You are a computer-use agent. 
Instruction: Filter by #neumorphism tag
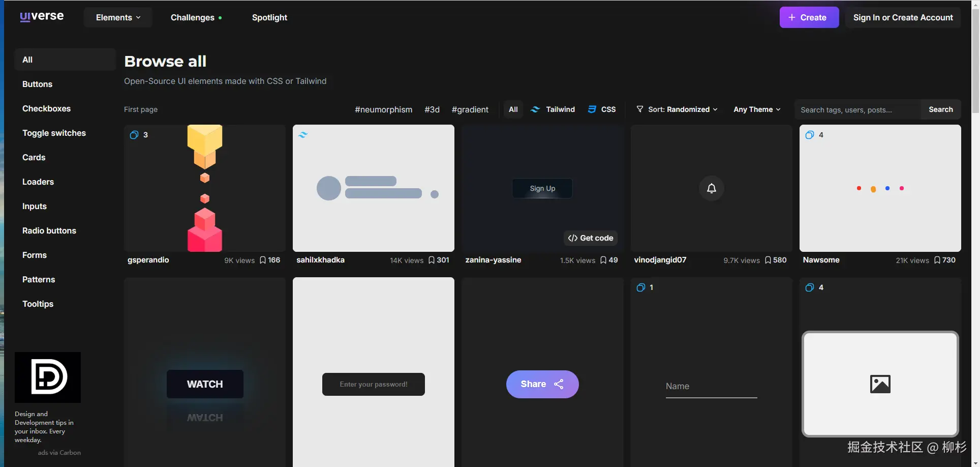(384, 109)
